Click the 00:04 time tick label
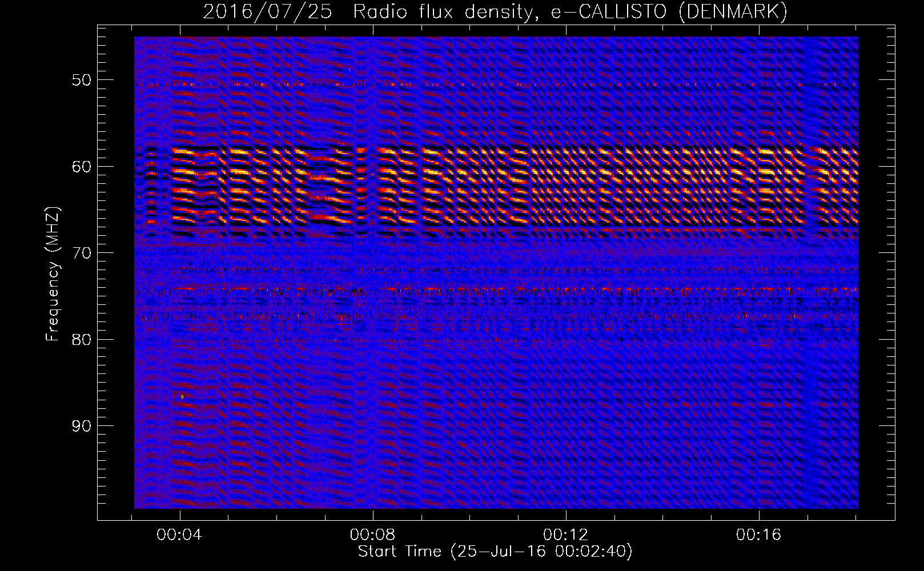 coord(179,535)
